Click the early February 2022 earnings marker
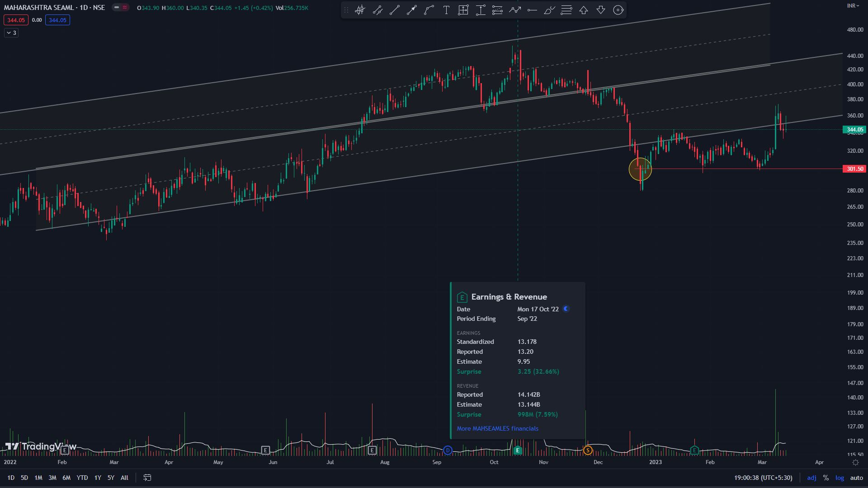Screen dimensions: 868x488 tap(65, 450)
